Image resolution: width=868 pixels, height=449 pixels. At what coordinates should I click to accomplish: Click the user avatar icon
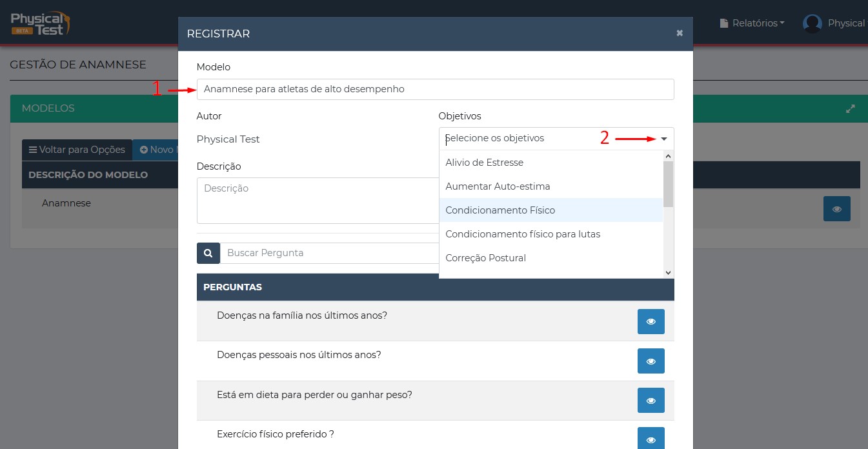[811, 23]
